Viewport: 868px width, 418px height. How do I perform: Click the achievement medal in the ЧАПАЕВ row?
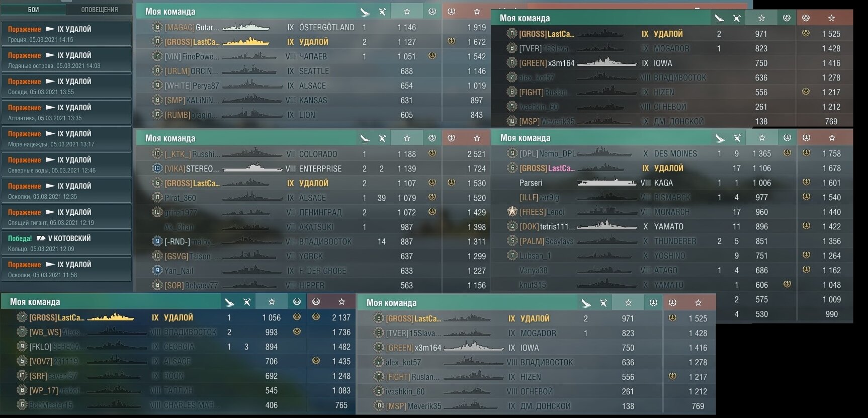pos(432,56)
